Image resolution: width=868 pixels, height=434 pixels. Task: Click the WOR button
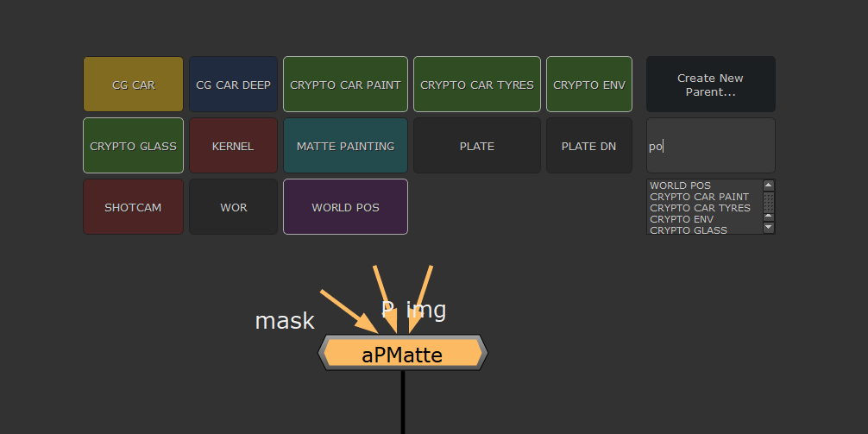[x=233, y=207]
